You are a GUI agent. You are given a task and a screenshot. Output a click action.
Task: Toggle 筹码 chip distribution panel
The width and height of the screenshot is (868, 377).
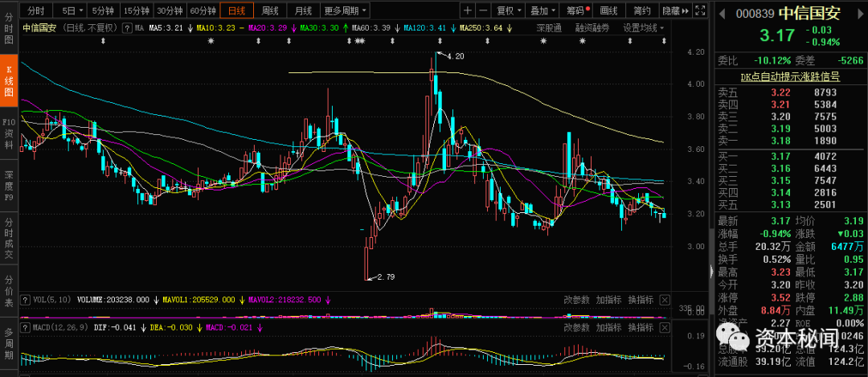pyautogui.click(x=577, y=10)
